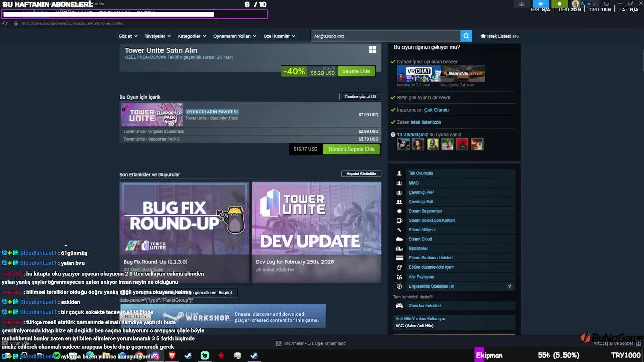
Task: Open the red friend avatar in owners list
Action: (x=462, y=144)
